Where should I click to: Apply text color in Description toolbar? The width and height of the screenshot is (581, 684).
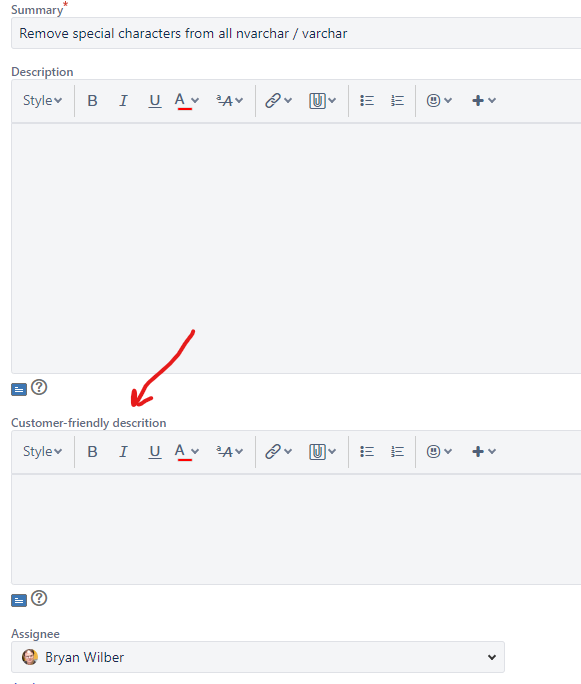coord(180,101)
